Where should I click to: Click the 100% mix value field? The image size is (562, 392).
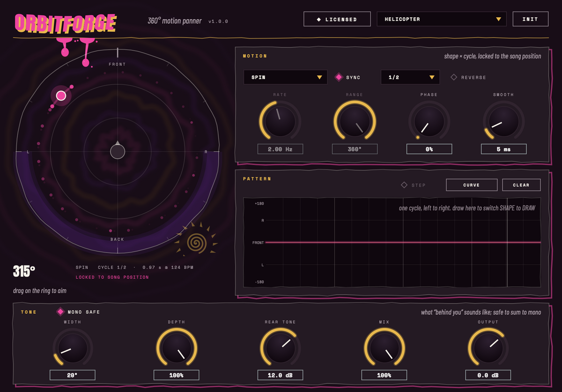click(x=385, y=375)
